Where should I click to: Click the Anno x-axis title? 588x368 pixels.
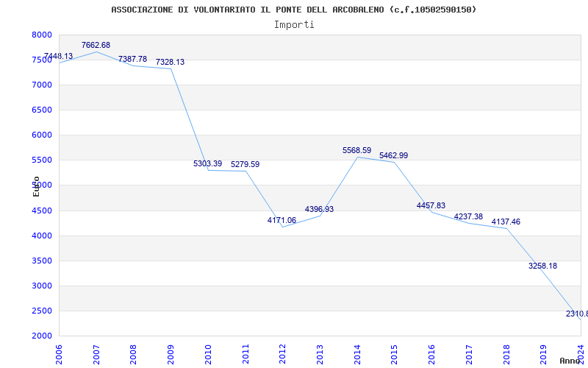[569, 361]
